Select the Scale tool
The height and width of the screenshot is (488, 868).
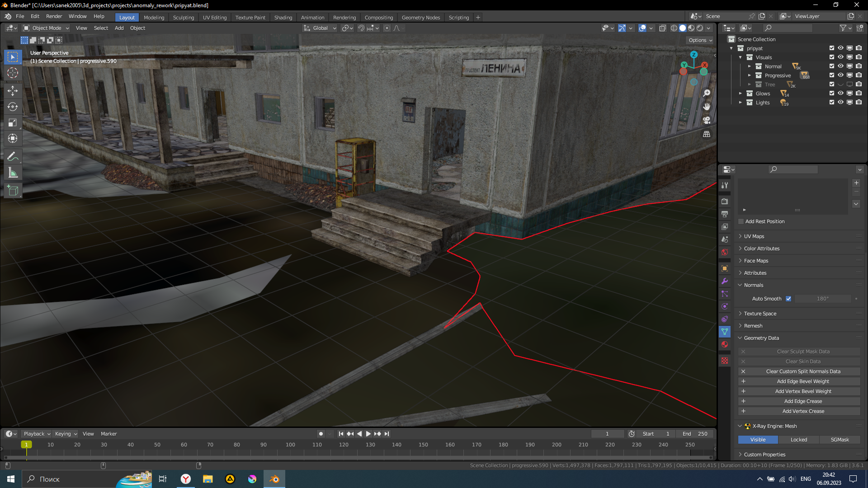click(x=13, y=123)
